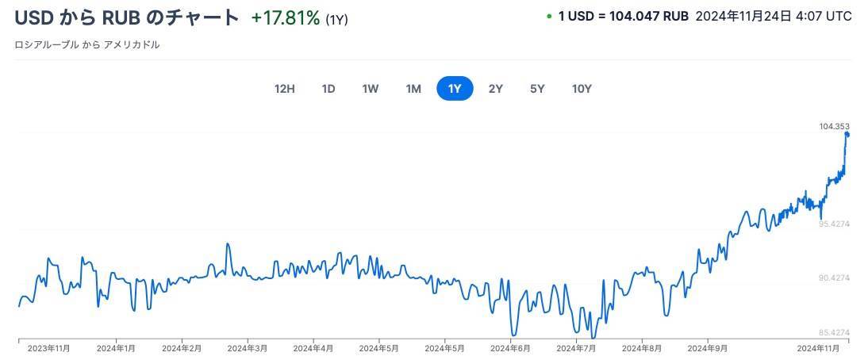Click the 2023年11月 x-axis marker
The image size is (868, 360).
(x=49, y=348)
